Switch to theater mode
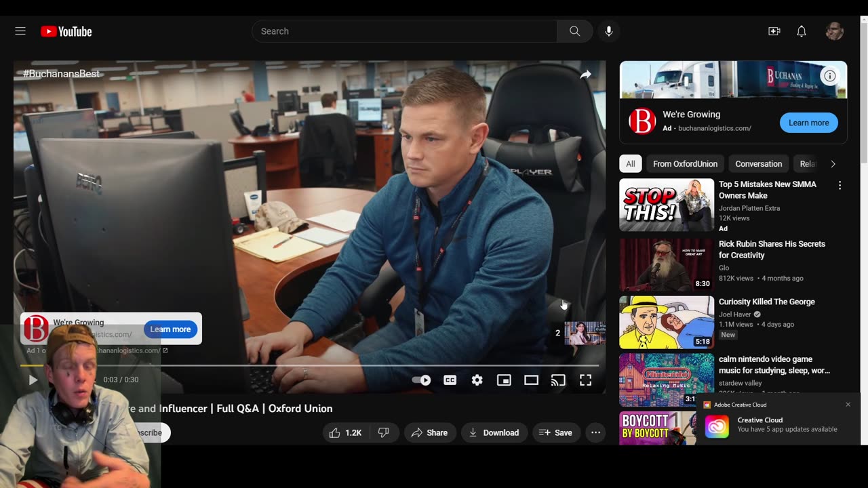This screenshot has width=868, height=488. coord(531,380)
